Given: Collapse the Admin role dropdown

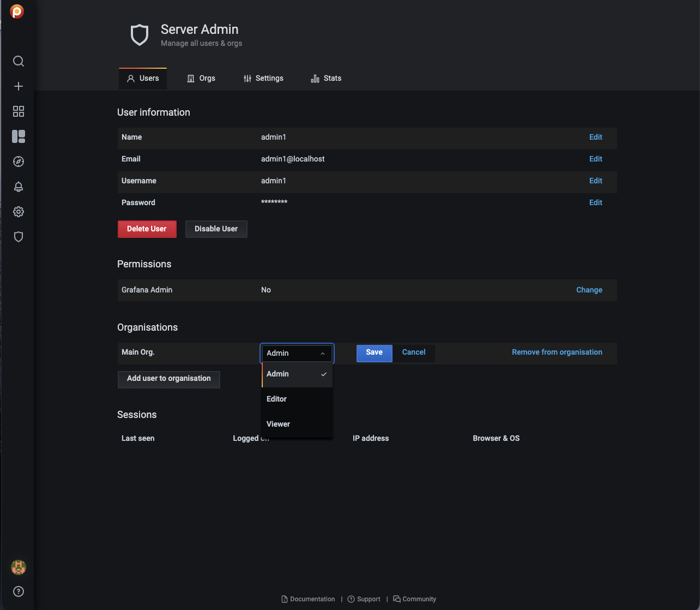Looking at the screenshot, I should [297, 354].
